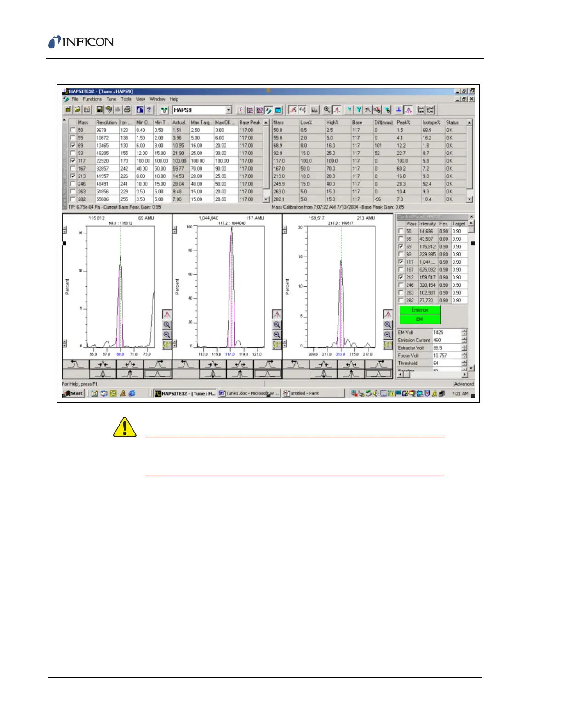
Task: Click the Focus Volt spinner arrows
Action: (464, 356)
